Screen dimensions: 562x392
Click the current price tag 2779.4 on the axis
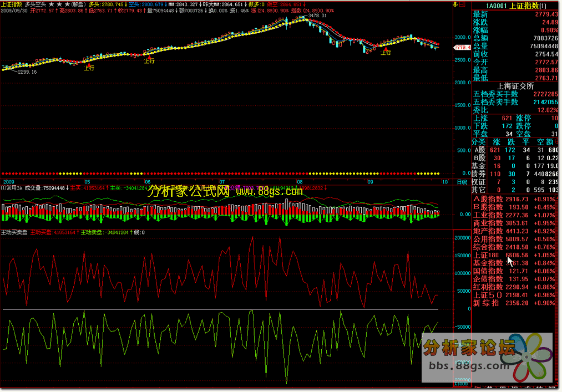tap(462, 47)
